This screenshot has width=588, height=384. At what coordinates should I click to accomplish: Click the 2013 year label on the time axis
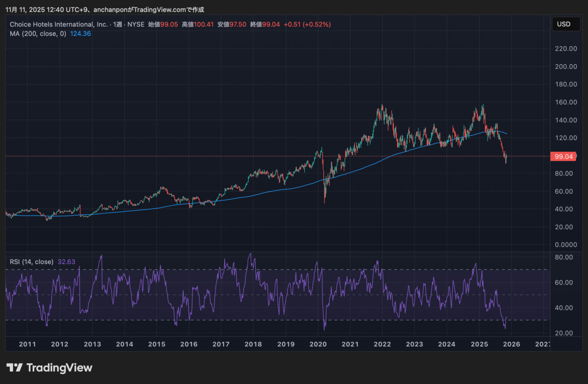92,344
